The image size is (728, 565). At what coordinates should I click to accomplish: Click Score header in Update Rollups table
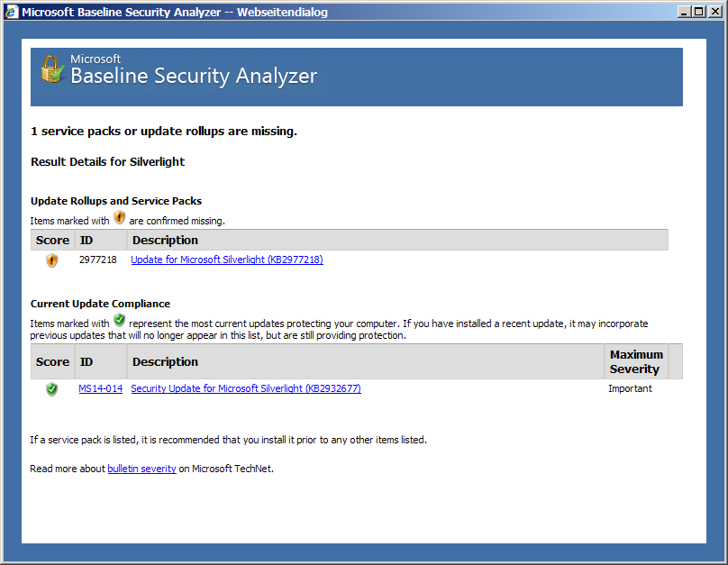[52, 241]
